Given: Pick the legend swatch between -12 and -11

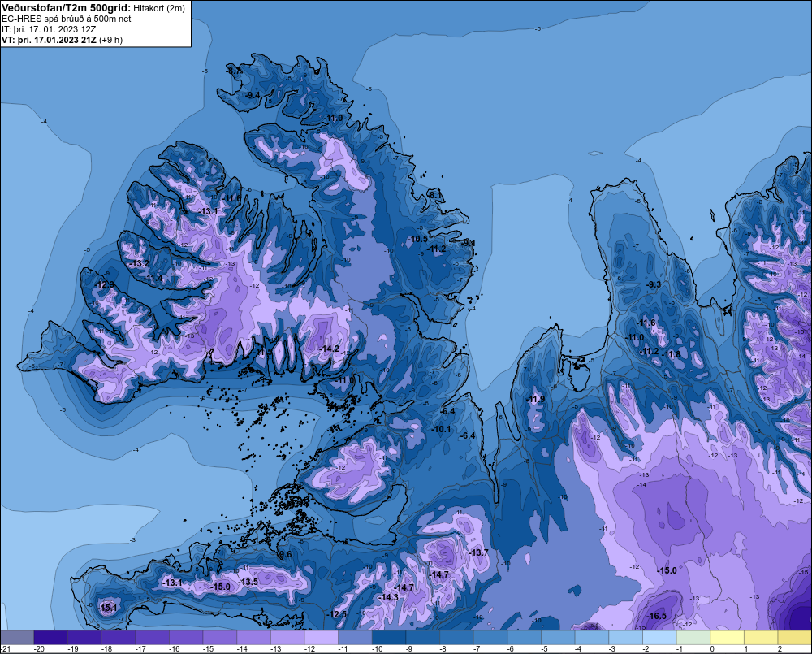Looking at the screenshot, I should click(321, 638).
